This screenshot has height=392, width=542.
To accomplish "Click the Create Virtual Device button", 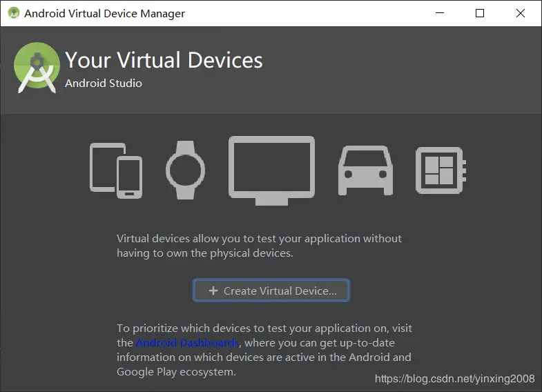I will tap(271, 291).
